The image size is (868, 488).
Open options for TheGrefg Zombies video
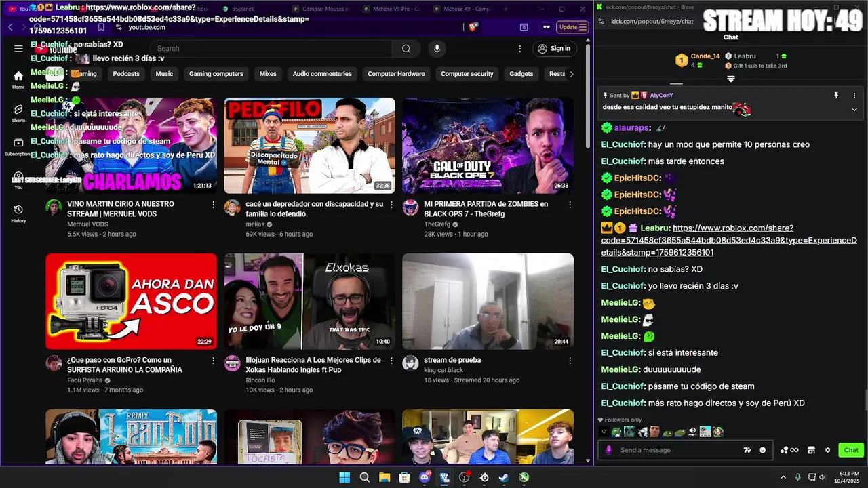(x=570, y=205)
